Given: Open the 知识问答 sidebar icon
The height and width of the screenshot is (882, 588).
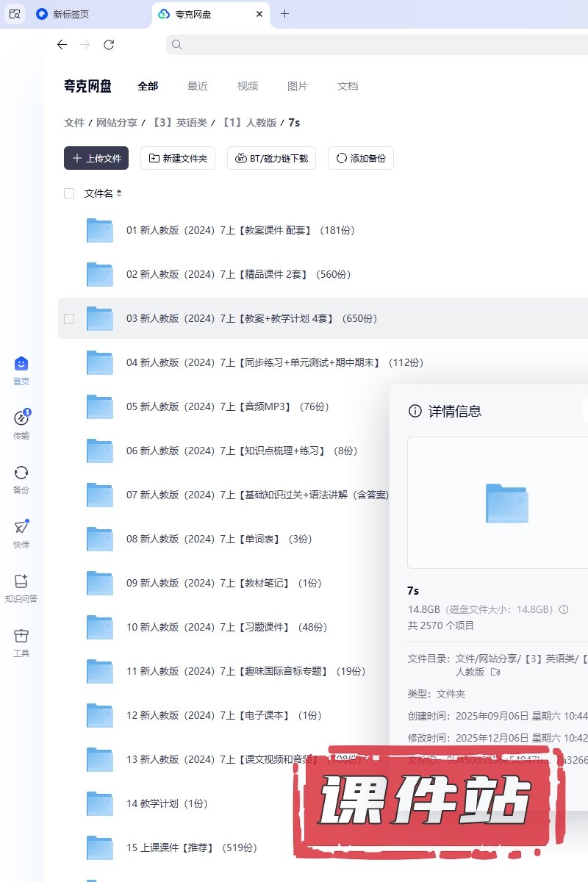Looking at the screenshot, I should tap(21, 582).
